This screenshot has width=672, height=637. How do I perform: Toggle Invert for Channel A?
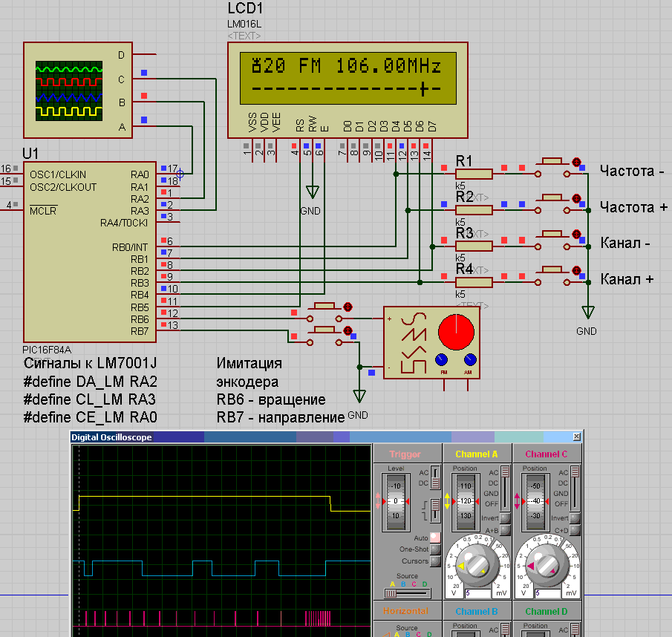[506, 517]
